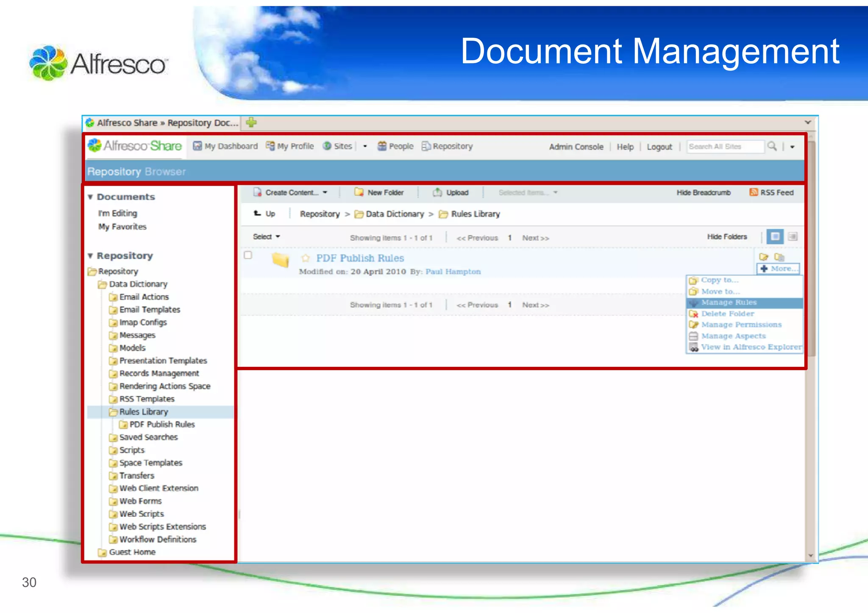This screenshot has width=868, height=613.
Task: Choose Manage Permissions in the menu
Action: [745, 325]
